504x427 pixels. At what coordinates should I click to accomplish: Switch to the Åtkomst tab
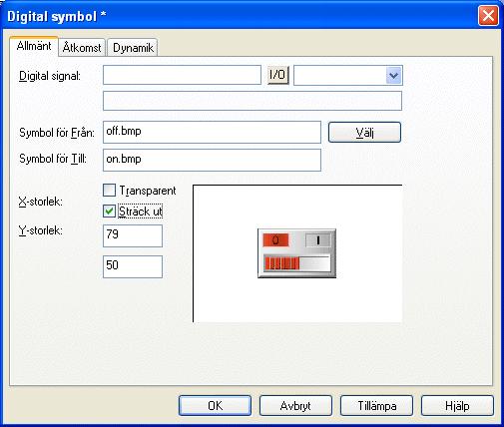pyautogui.click(x=82, y=48)
